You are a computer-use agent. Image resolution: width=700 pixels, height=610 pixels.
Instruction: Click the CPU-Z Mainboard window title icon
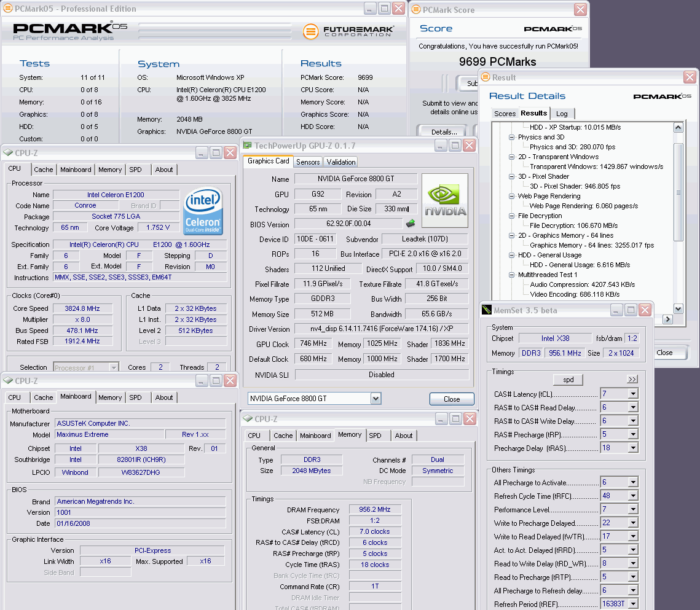pos(8,381)
